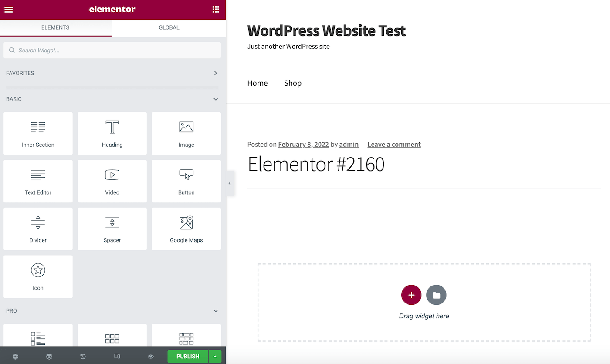Viewport: 610px width, 364px height.
Task: Click the add template folder button
Action: coord(436,295)
